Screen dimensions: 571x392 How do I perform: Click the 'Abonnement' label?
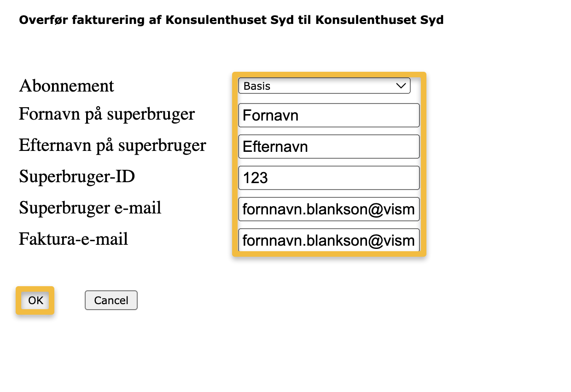[x=66, y=86]
